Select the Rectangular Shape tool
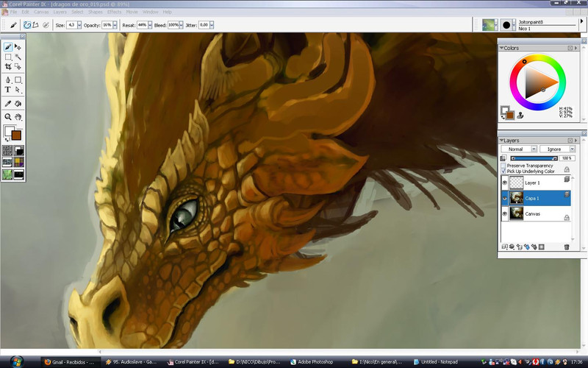The image size is (588, 368). tap(18, 79)
